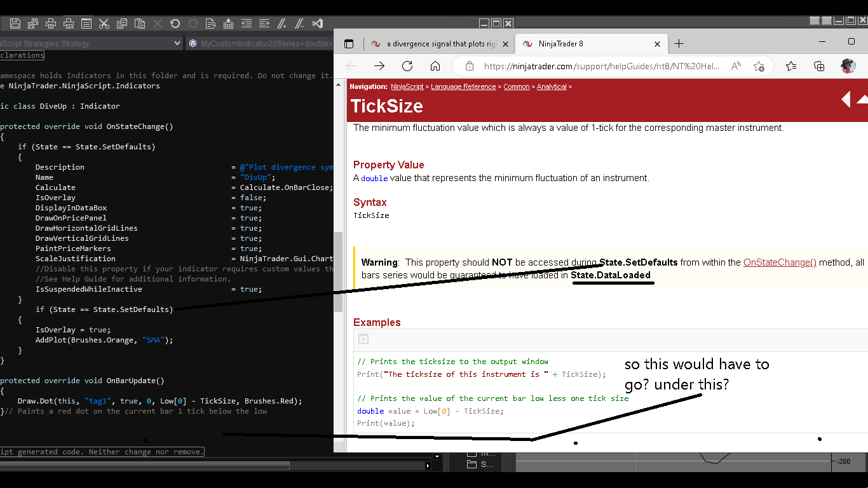868x488 pixels.
Task: Click the Property Value heading
Action: (389, 165)
